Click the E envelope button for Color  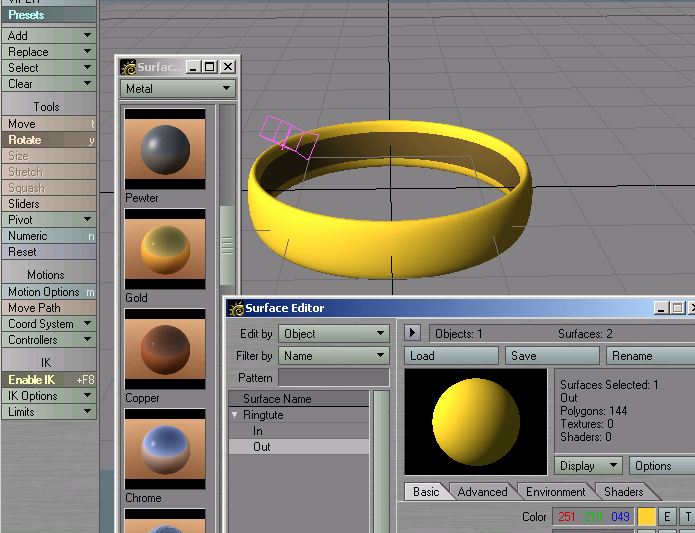pyautogui.click(x=667, y=517)
